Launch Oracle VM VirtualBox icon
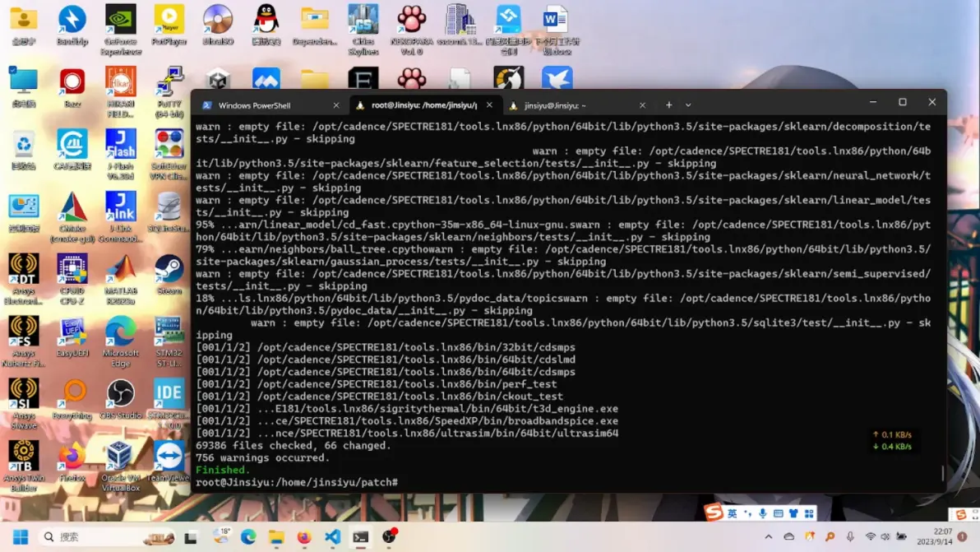 pos(120,466)
